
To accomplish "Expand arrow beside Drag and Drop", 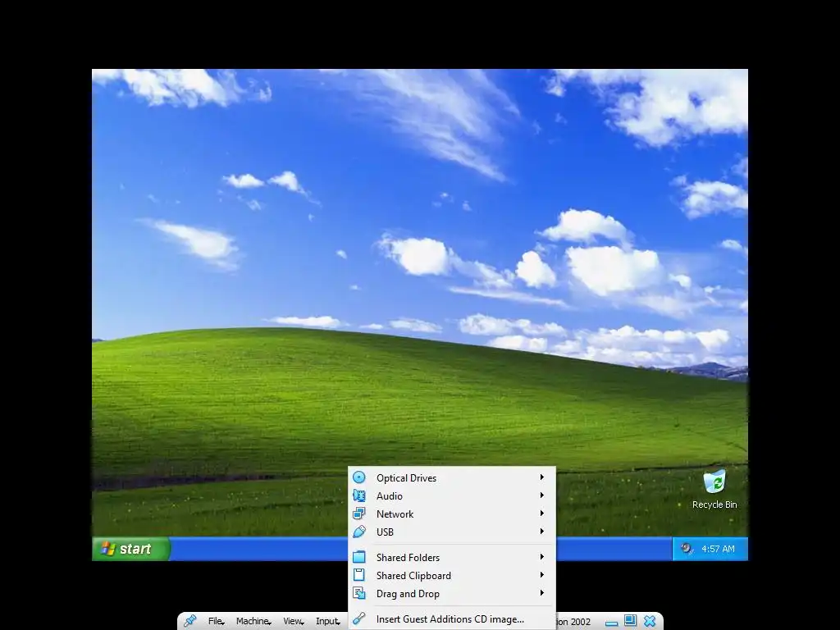I will tap(542, 593).
